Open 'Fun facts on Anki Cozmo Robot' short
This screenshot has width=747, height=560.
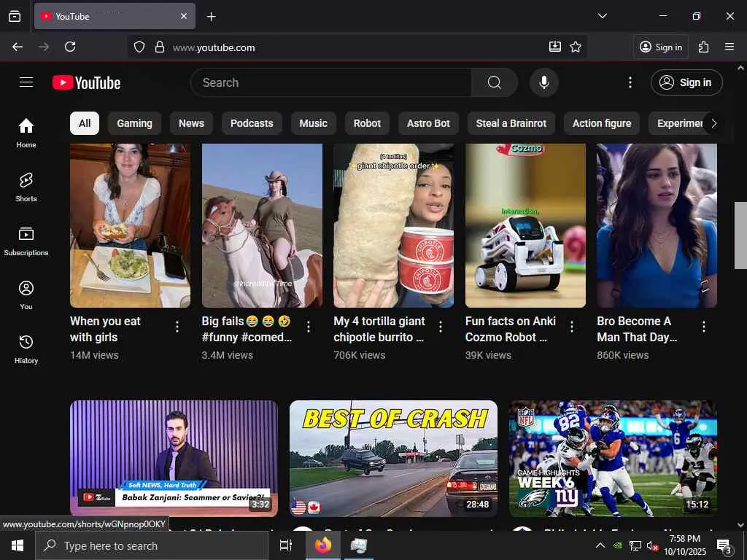pyautogui.click(x=525, y=226)
